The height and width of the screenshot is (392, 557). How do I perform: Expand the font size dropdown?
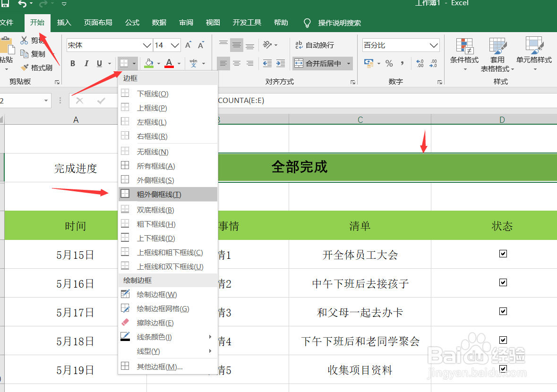click(x=175, y=45)
